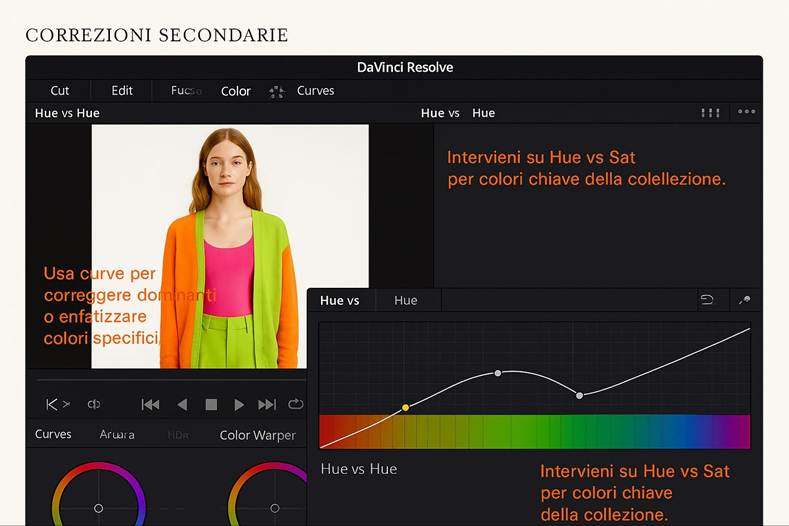Open the three-dot options menu
789x526 pixels.
(746, 112)
